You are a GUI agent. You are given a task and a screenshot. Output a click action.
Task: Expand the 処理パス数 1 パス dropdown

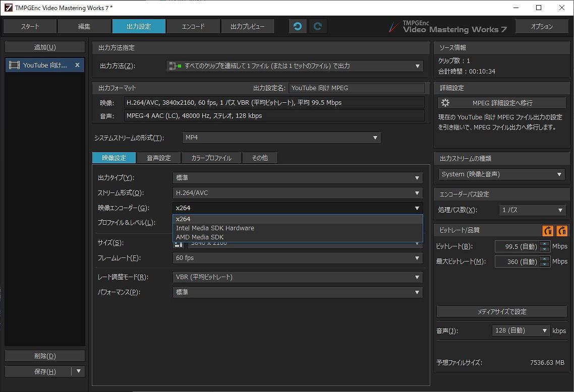coord(532,210)
